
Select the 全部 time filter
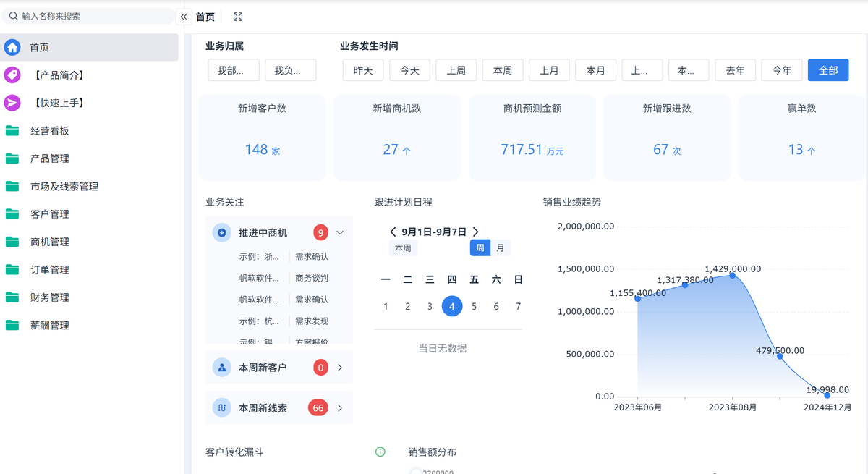click(828, 70)
